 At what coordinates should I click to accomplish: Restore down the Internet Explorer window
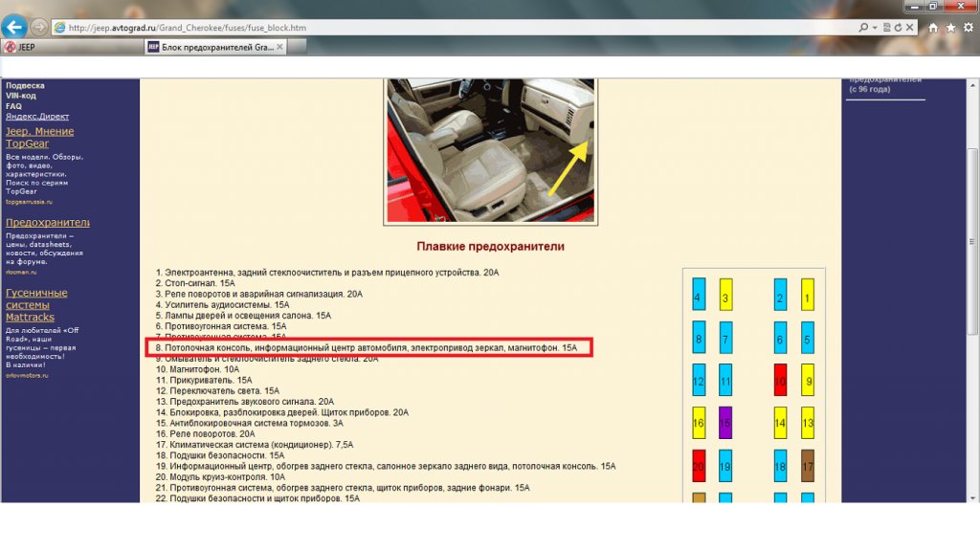pyautogui.click(x=933, y=7)
